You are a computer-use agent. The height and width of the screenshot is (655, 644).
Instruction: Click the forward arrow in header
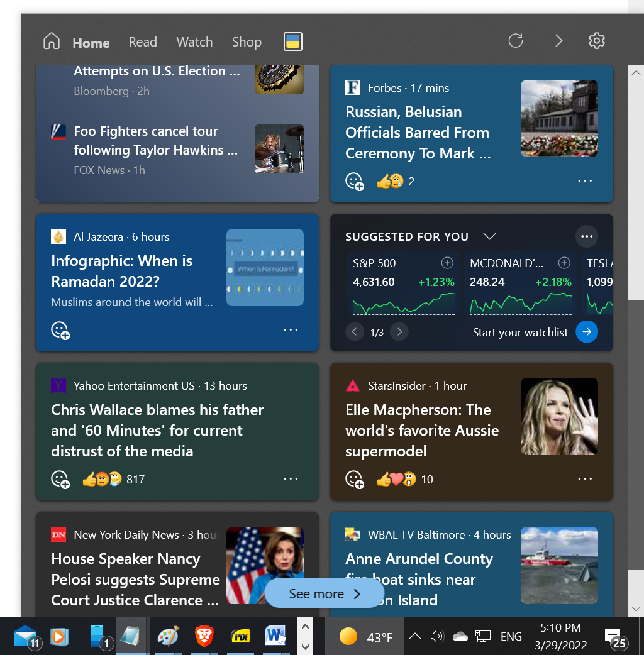pos(558,41)
